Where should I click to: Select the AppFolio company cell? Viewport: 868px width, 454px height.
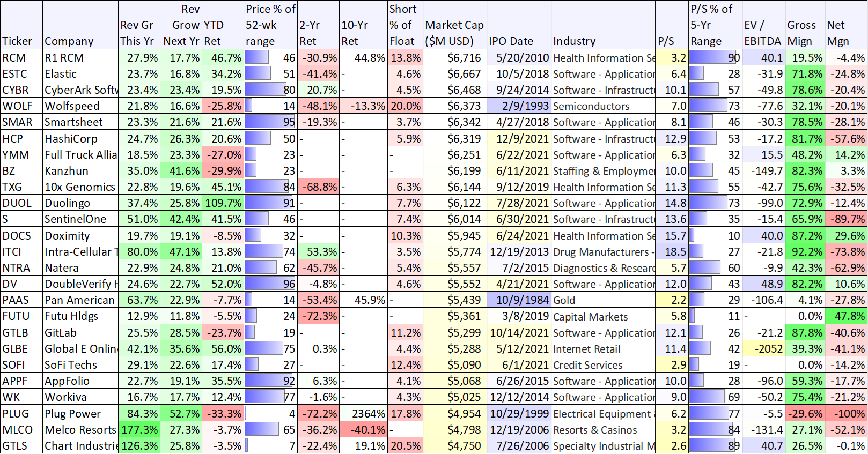point(80,381)
